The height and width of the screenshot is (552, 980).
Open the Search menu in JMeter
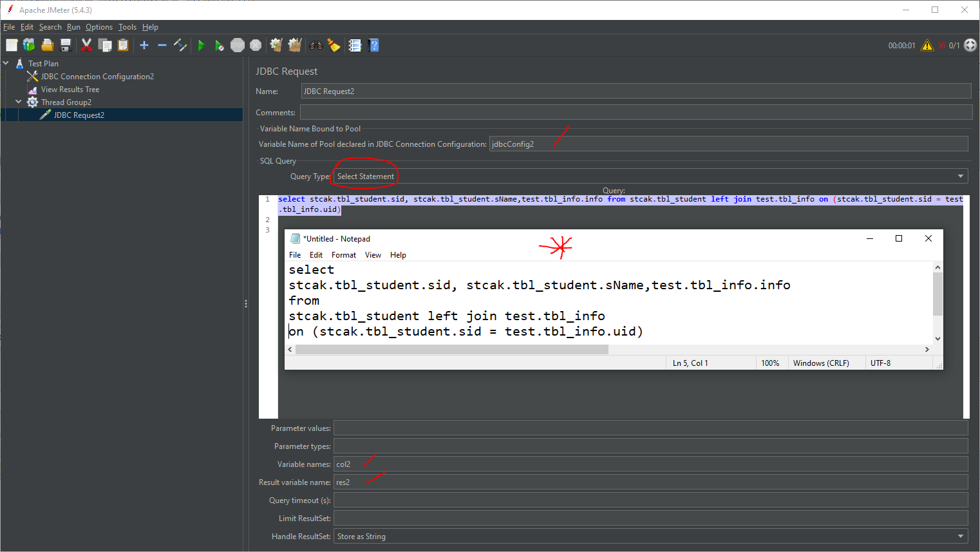[x=50, y=27]
